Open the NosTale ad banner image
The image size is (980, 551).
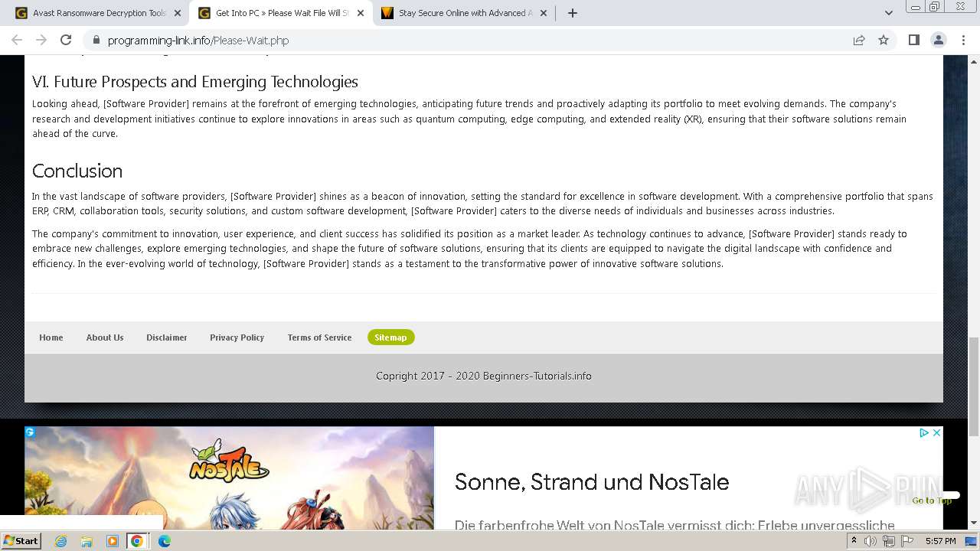click(x=230, y=478)
